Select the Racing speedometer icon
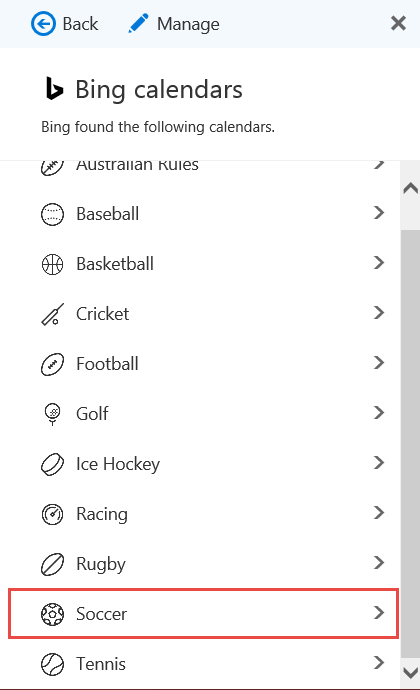The width and height of the screenshot is (420, 690). click(52, 514)
